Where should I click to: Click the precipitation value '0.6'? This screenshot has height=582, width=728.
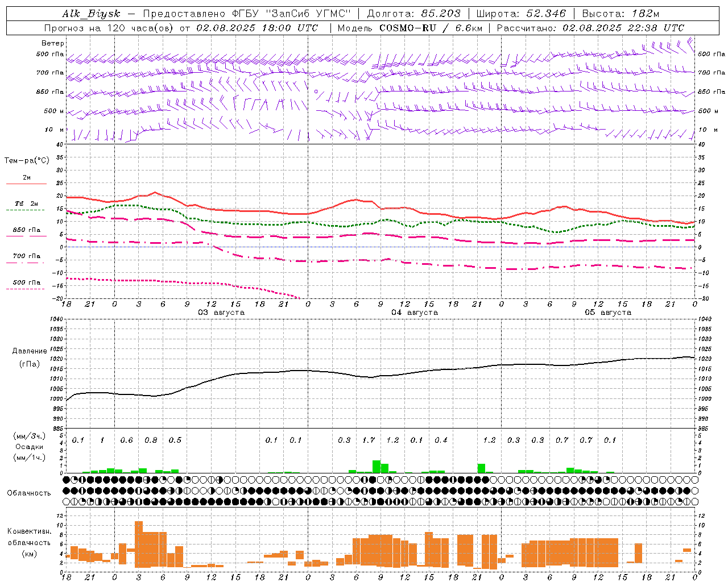126,440
